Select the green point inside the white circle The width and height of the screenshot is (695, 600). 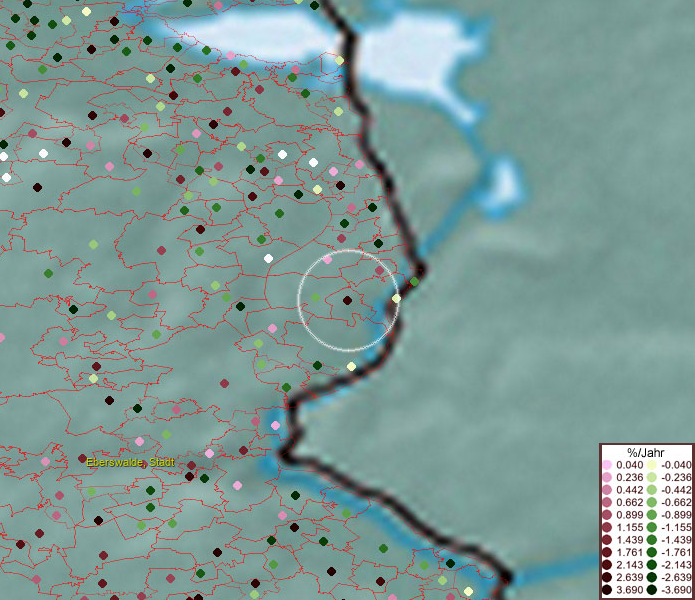315,297
